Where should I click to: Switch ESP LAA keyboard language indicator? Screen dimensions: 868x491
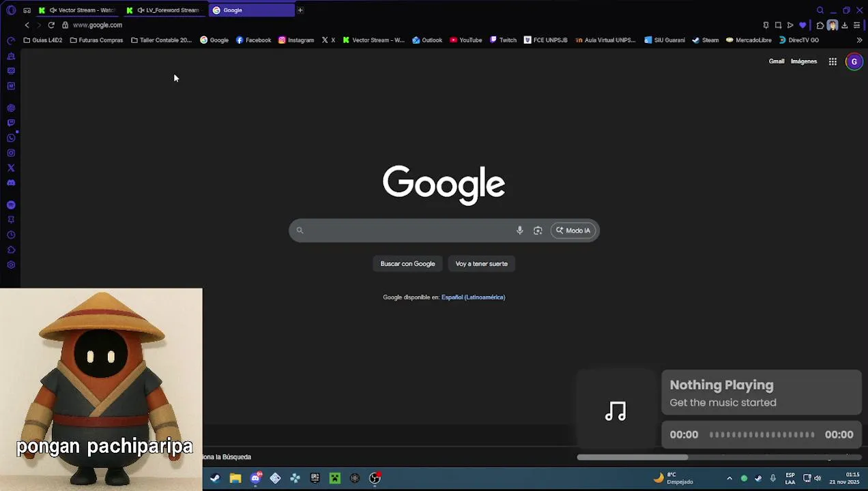click(790, 478)
